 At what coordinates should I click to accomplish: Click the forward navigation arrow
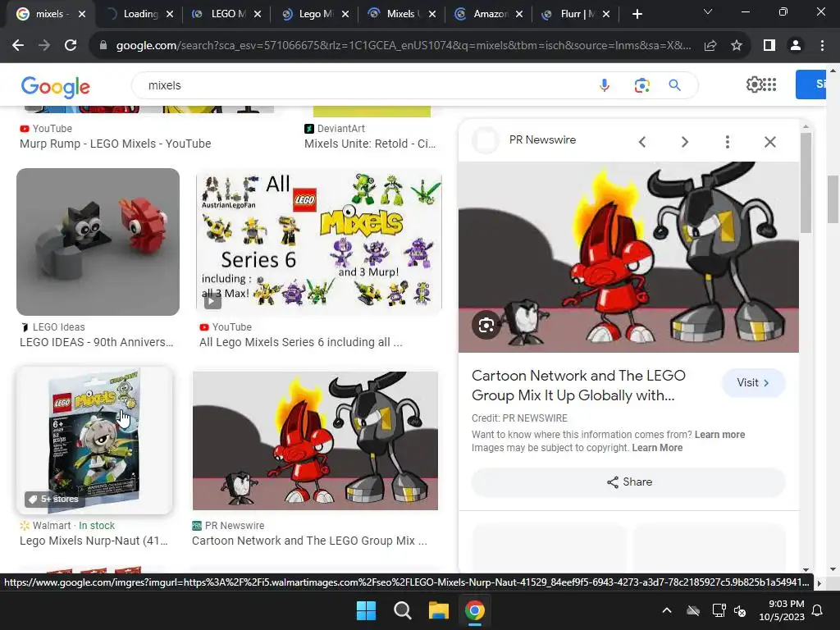(44, 46)
